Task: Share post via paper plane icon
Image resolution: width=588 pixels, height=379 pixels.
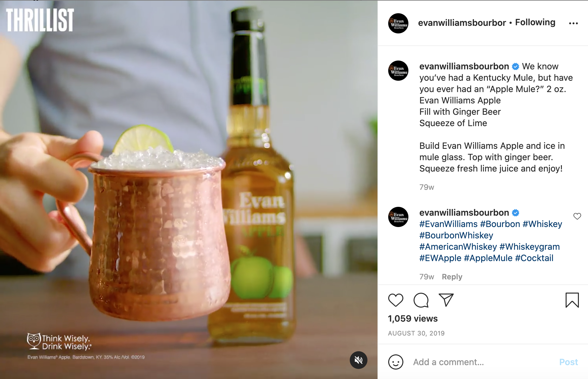Action: (446, 300)
